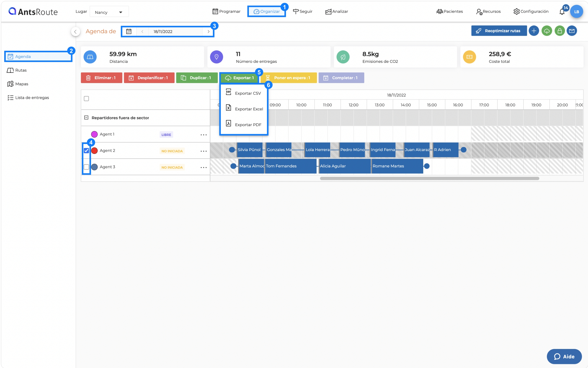Click the delivery count pin icon
Viewport: 588px width, 368px height.
(216, 57)
